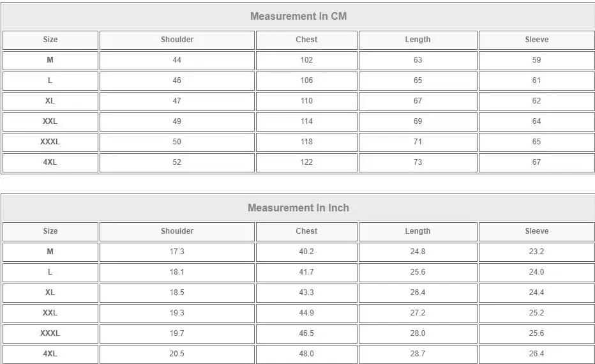Click the XXXL size cell in CM table
The width and height of the screenshot is (595, 364).
click(x=50, y=142)
